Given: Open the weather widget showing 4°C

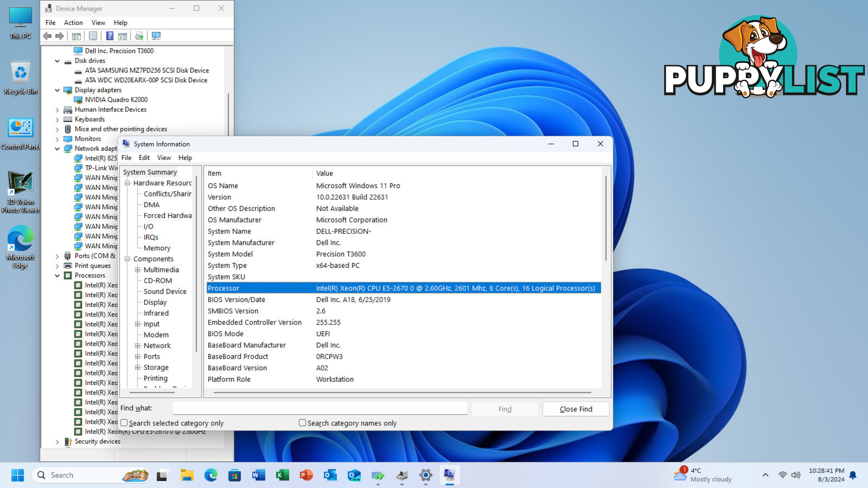Looking at the screenshot, I should click(x=703, y=475).
